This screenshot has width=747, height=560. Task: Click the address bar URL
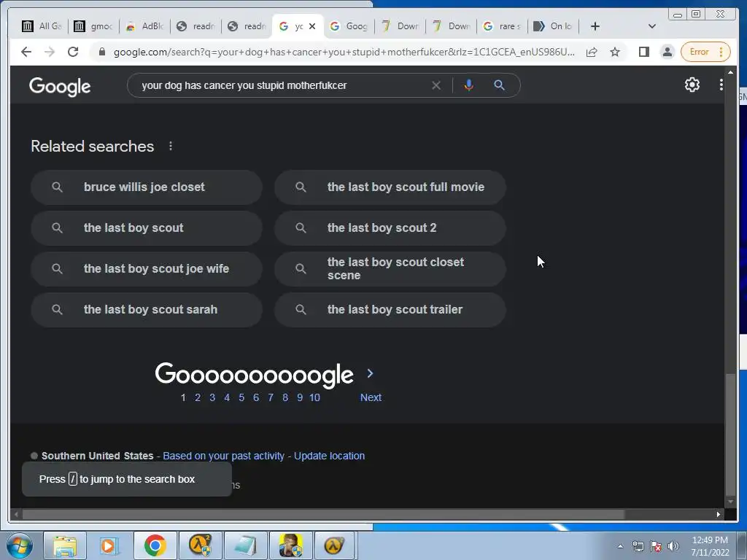coord(344,52)
